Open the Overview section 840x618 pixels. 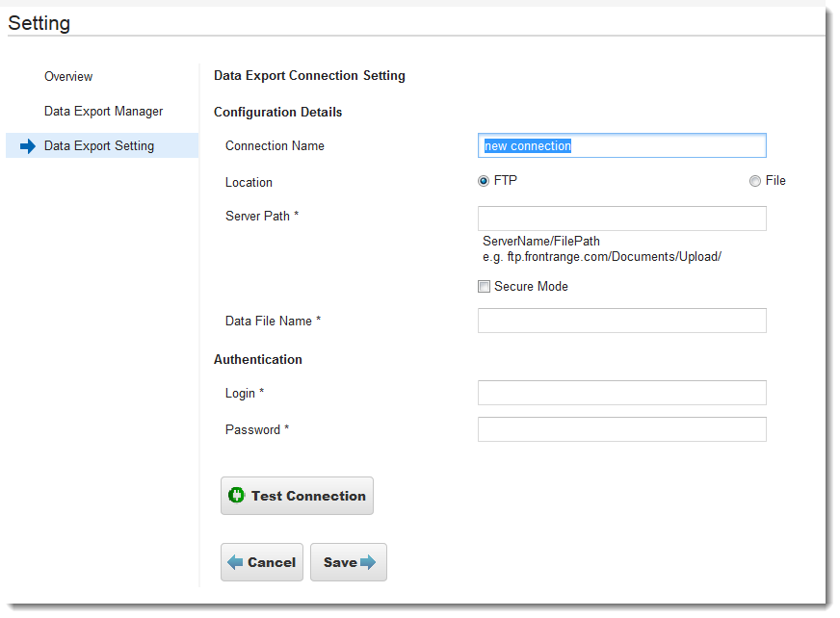pyautogui.click(x=68, y=77)
